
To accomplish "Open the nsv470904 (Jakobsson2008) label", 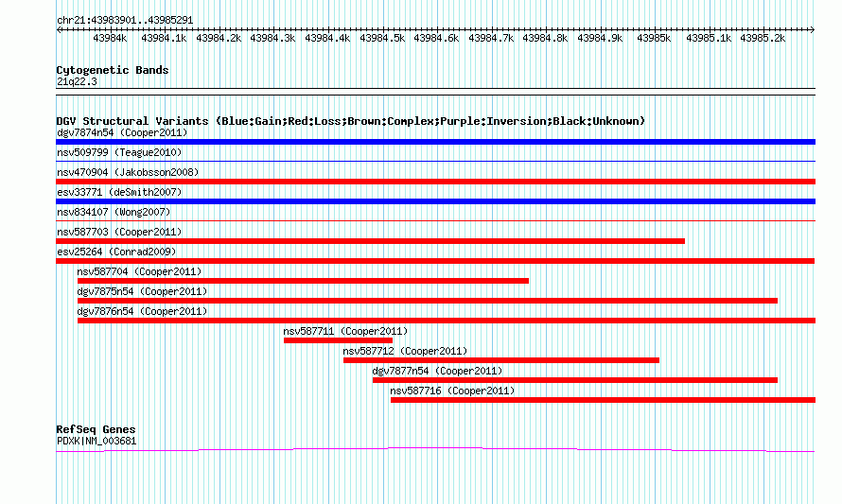I will pyautogui.click(x=128, y=172).
